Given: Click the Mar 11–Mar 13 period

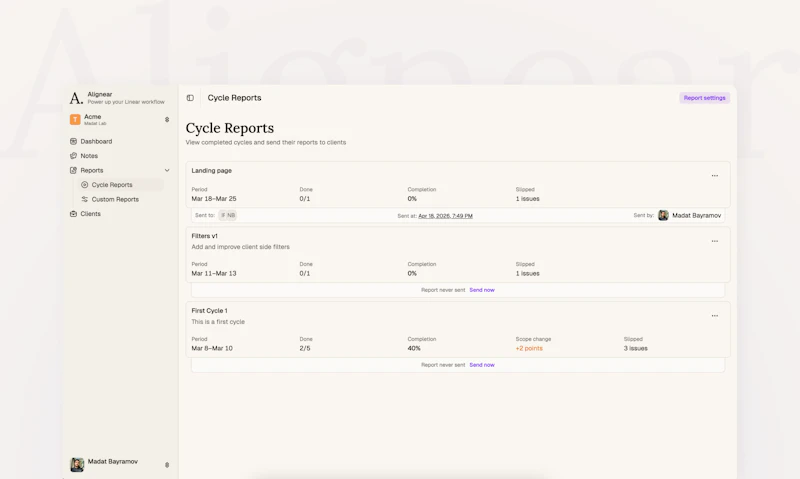Looking at the screenshot, I should coord(214,273).
